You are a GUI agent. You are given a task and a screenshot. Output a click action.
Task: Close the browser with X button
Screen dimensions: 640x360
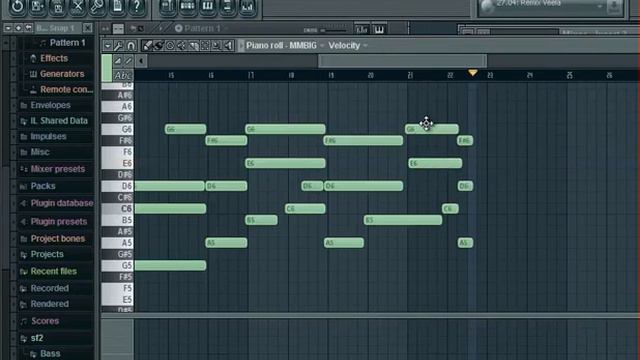[x=87, y=28]
